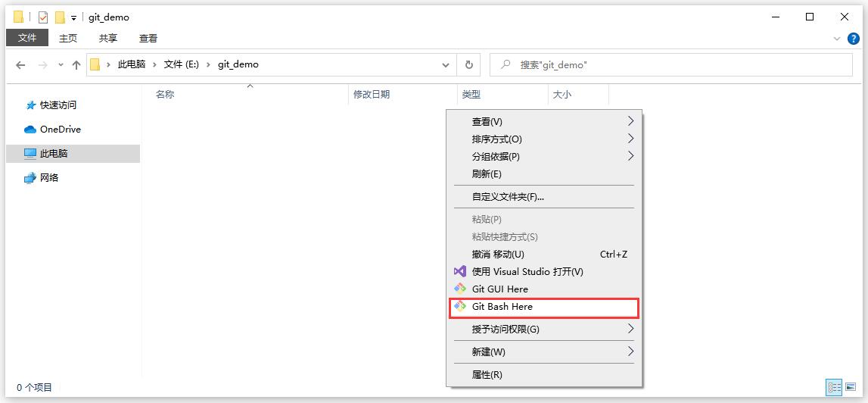Click the refresh button beside address bar
868x403 pixels.
point(469,65)
